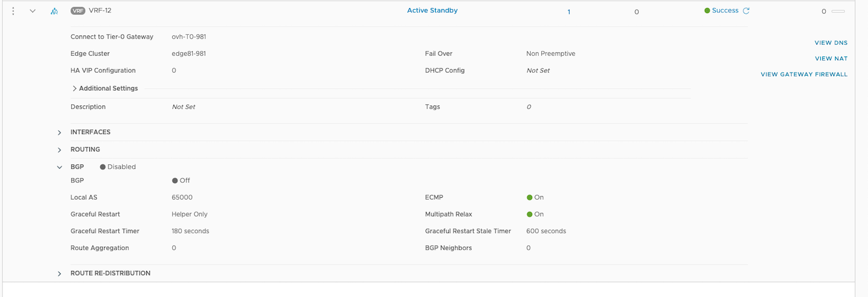
Task: Expand the ROUTING section
Action: coord(60,150)
